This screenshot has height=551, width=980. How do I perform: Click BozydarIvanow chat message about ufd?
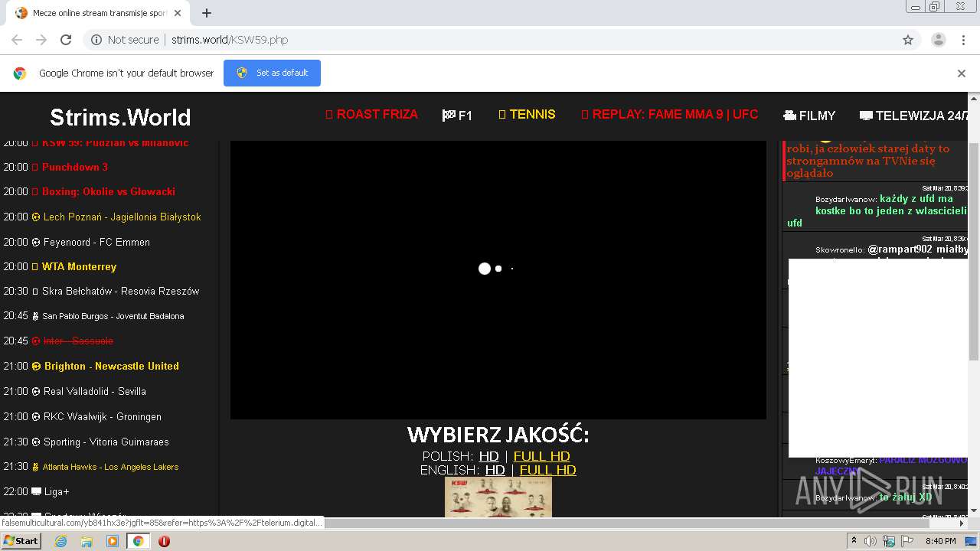coord(877,207)
